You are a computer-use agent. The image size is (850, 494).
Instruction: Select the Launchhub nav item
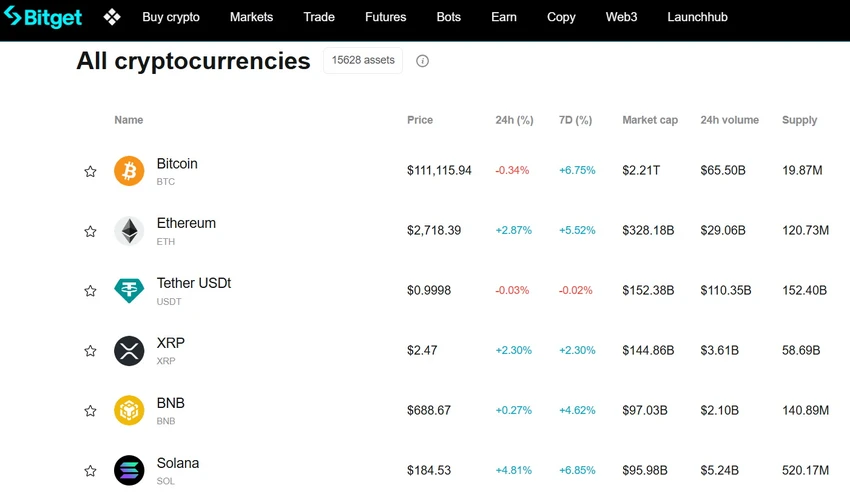[x=697, y=17]
